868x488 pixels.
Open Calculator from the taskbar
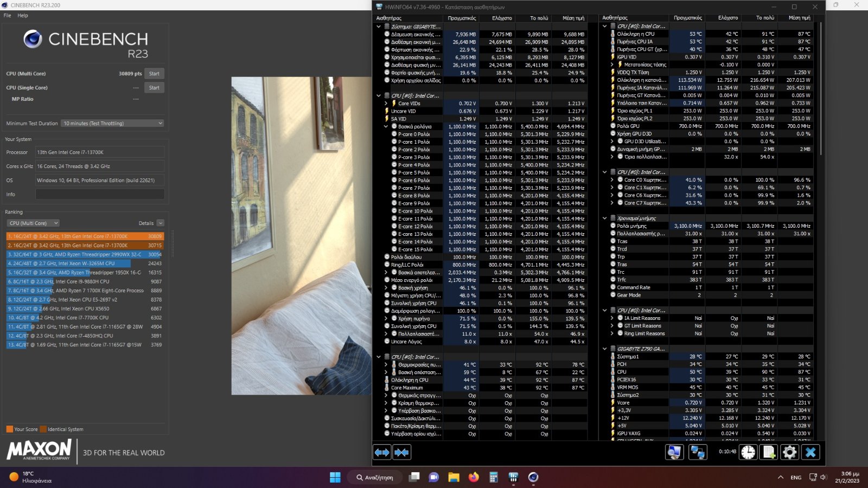point(494,477)
